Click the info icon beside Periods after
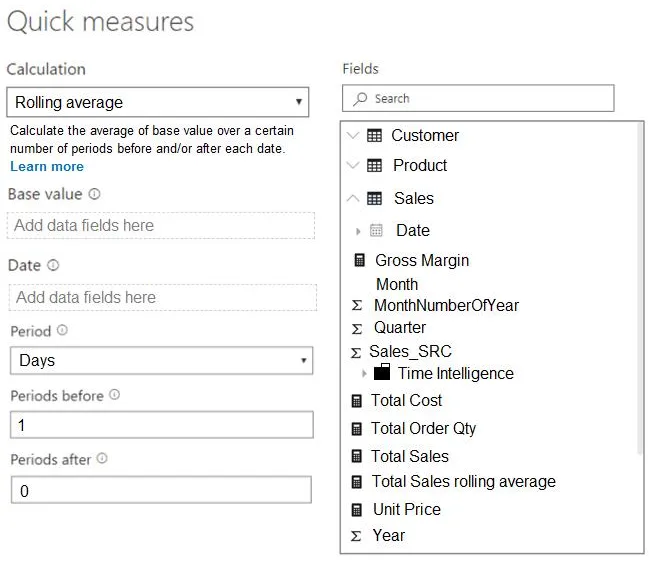 (x=101, y=459)
